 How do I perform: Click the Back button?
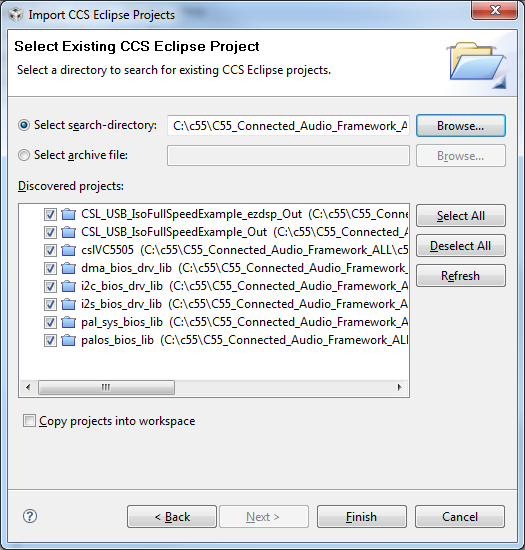click(172, 517)
